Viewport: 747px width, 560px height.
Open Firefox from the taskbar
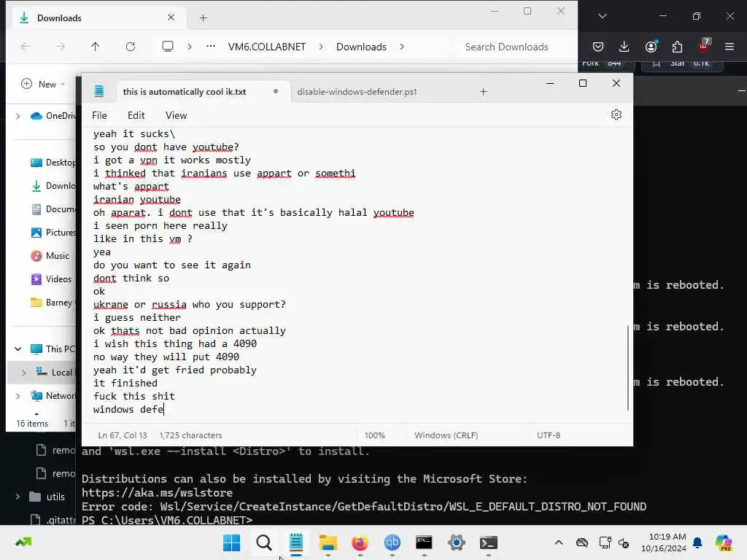tap(360, 542)
